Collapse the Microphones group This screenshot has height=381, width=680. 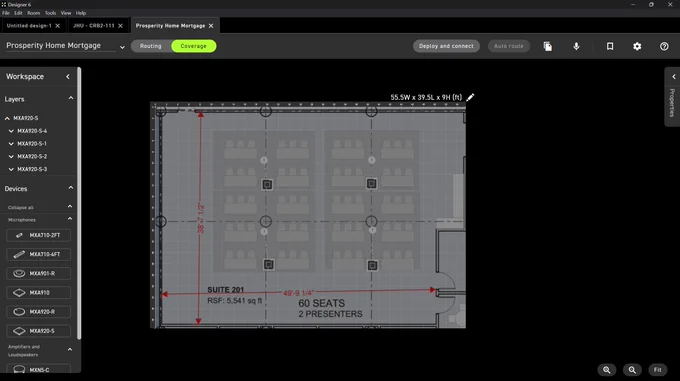pyautogui.click(x=70, y=219)
